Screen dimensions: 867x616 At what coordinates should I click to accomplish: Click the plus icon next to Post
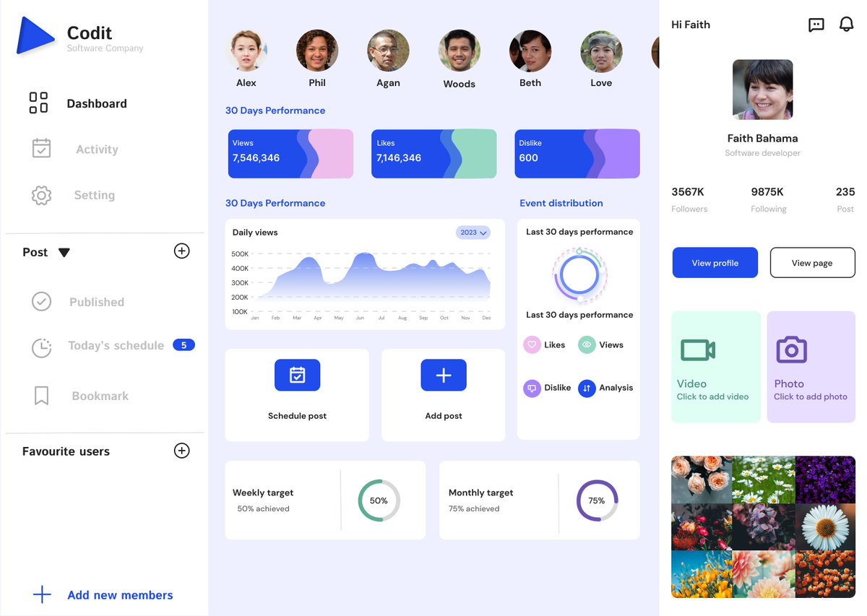click(182, 251)
